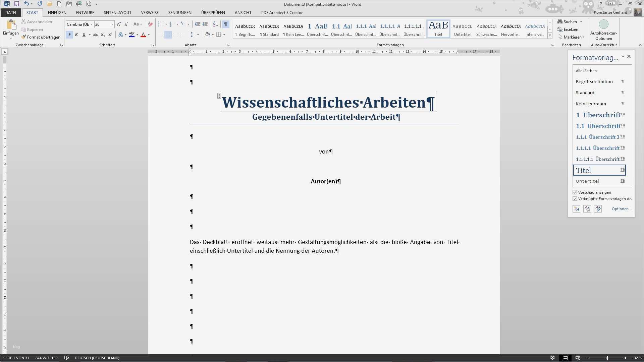Click the Save icon in the quick access toolbar

pyautogui.click(x=16, y=4)
